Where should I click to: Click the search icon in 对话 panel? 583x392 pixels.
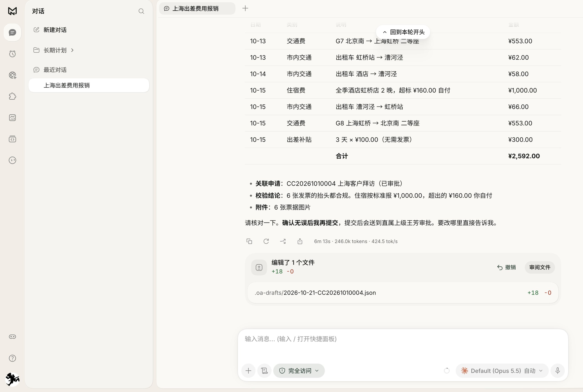(x=141, y=11)
